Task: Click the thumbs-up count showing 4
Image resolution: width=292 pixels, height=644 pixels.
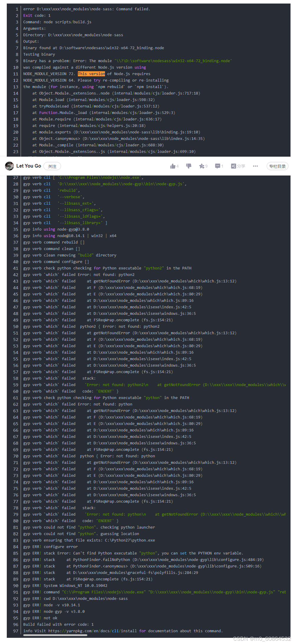Action: tap(178, 166)
